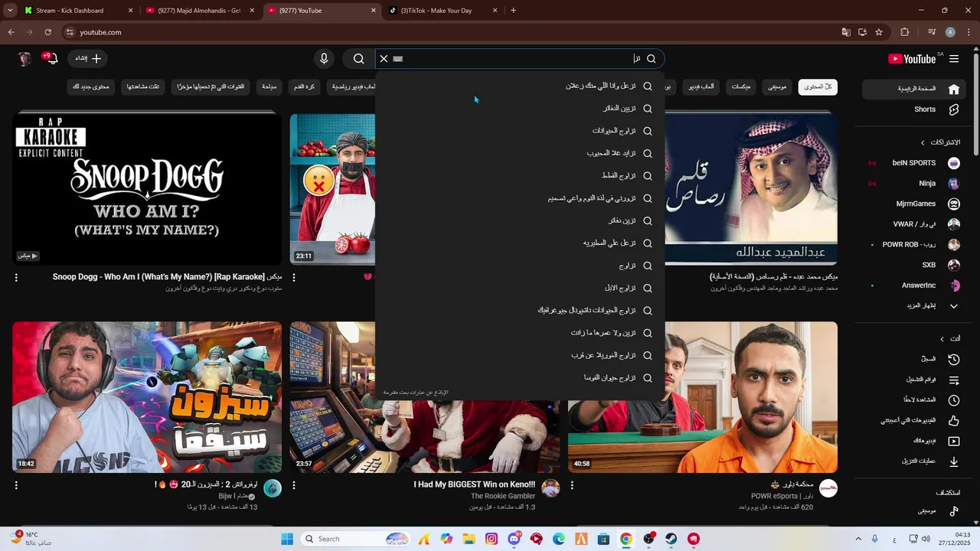Open the 18:42 سيزون سيقما video thumbnail

(147, 396)
